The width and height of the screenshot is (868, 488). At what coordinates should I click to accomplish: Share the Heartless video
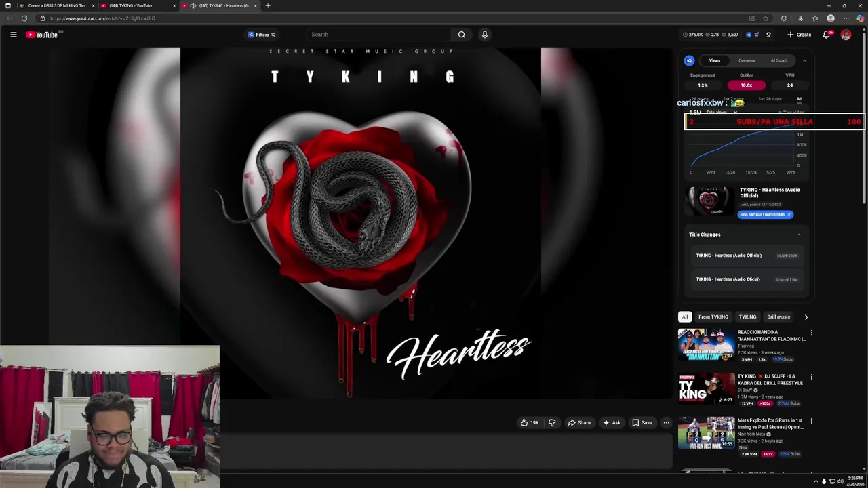(x=579, y=423)
